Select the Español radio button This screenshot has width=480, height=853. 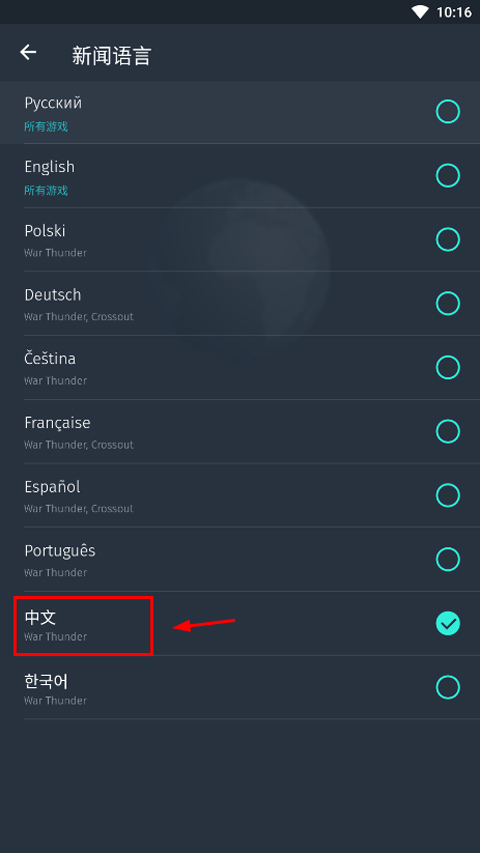tap(448, 495)
